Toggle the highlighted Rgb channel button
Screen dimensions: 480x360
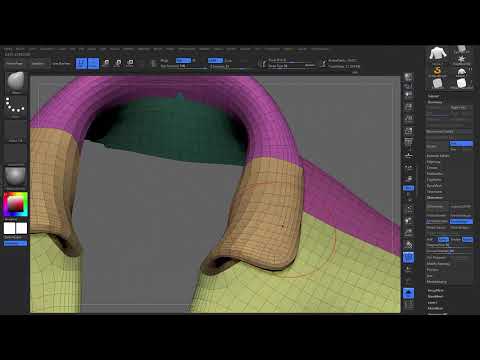[183, 60]
